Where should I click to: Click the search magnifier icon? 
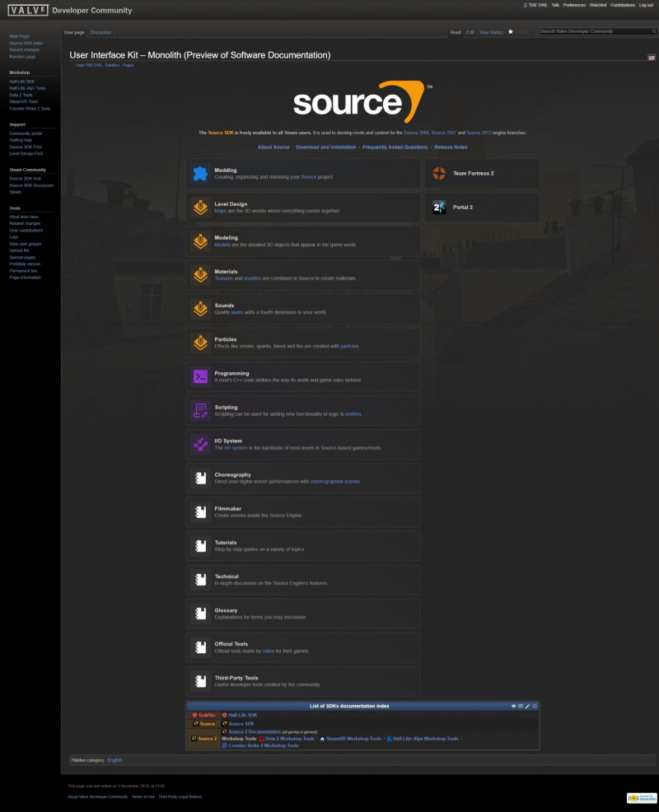[x=653, y=30]
